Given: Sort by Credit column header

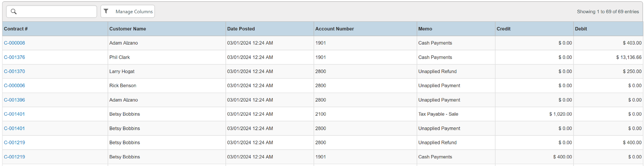Looking at the screenshot, I should tap(504, 29).
